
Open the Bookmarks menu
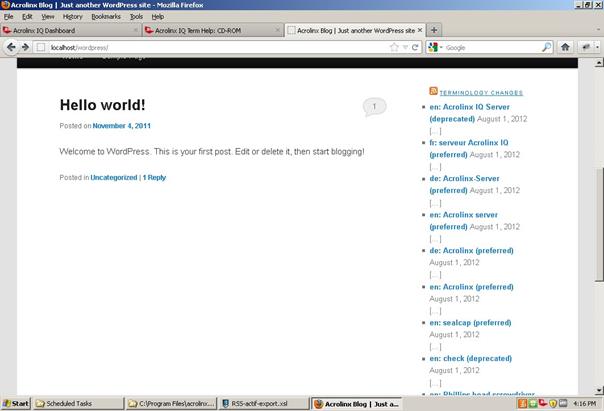106,17
